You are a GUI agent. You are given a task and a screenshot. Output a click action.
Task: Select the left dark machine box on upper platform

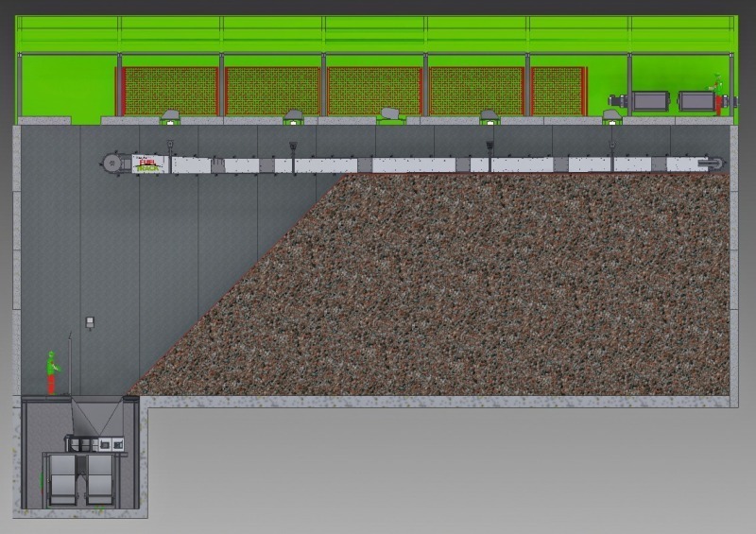(650, 100)
